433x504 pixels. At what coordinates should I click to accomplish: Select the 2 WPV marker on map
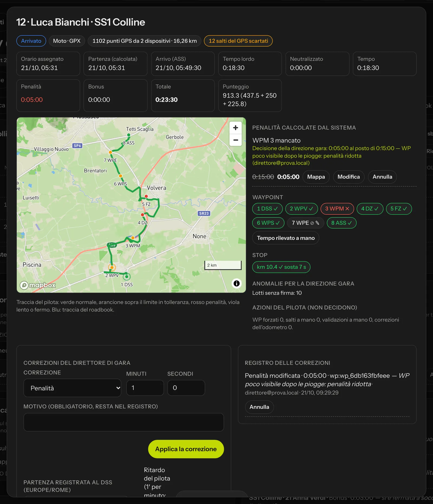(112, 267)
